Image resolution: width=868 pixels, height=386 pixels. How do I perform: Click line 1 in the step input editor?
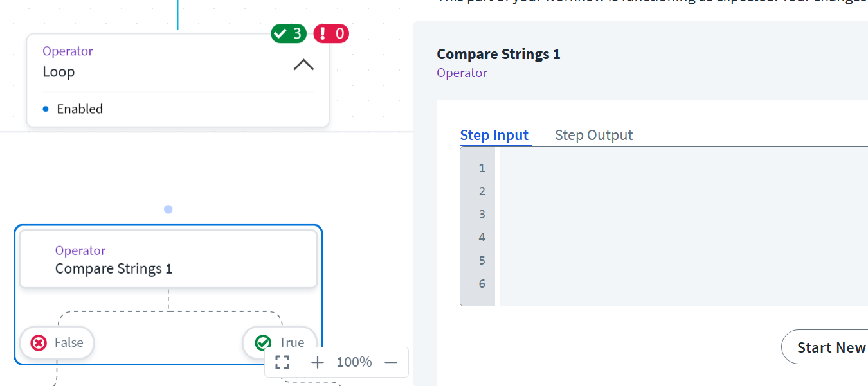click(643, 168)
